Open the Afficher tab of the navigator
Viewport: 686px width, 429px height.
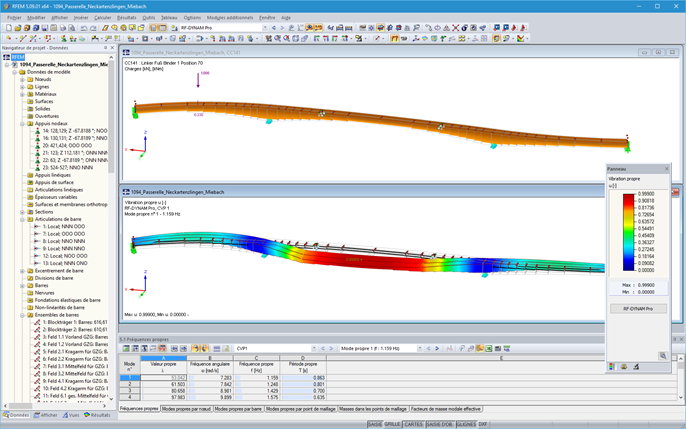pyautogui.click(x=46, y=415)
